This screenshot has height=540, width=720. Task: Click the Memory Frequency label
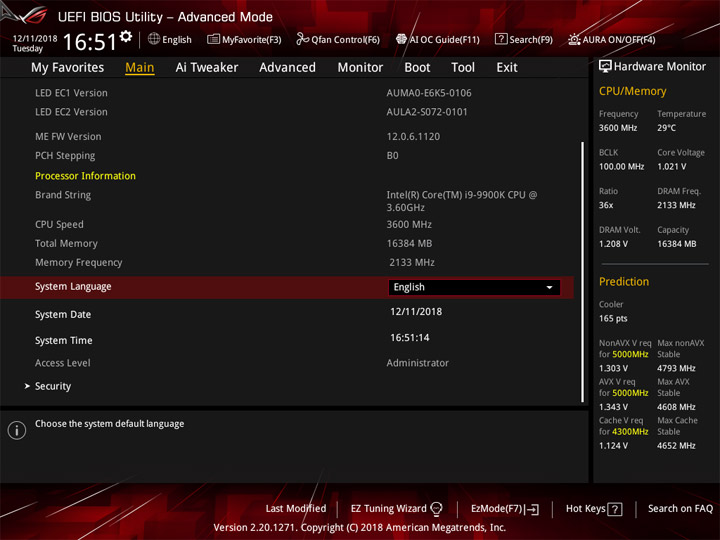(79, 263)
